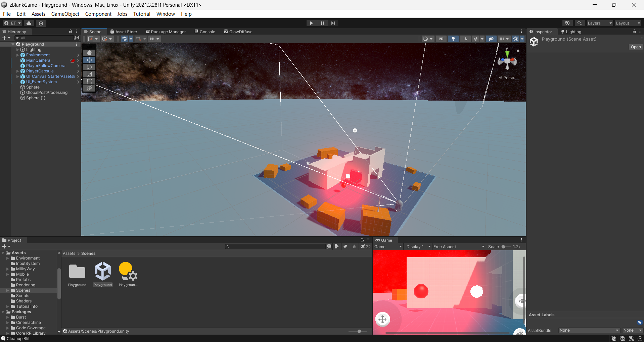Select the combined Transform tool

[89, 88]
